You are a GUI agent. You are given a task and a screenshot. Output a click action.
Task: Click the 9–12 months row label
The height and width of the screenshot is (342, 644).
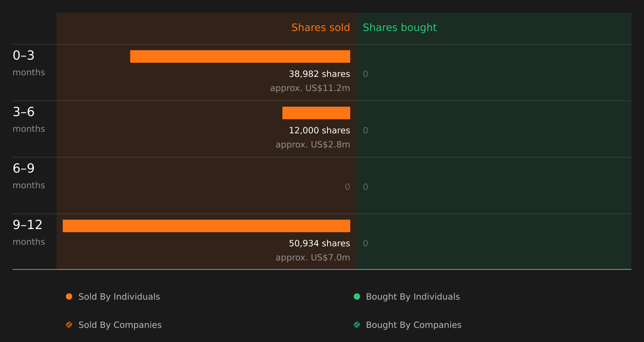click(29, 233)
